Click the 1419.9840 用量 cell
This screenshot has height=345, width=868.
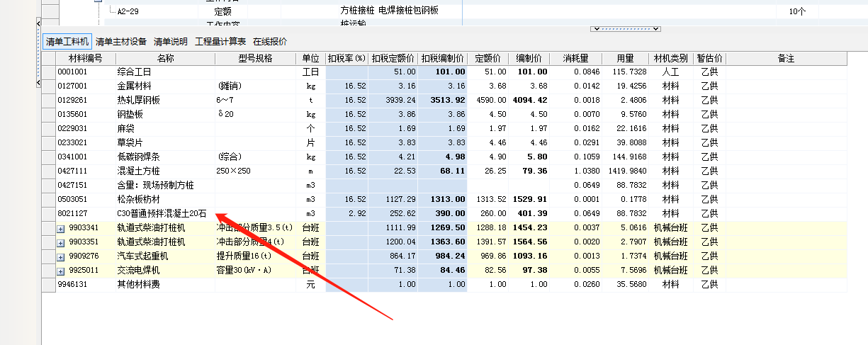(626, 171)
